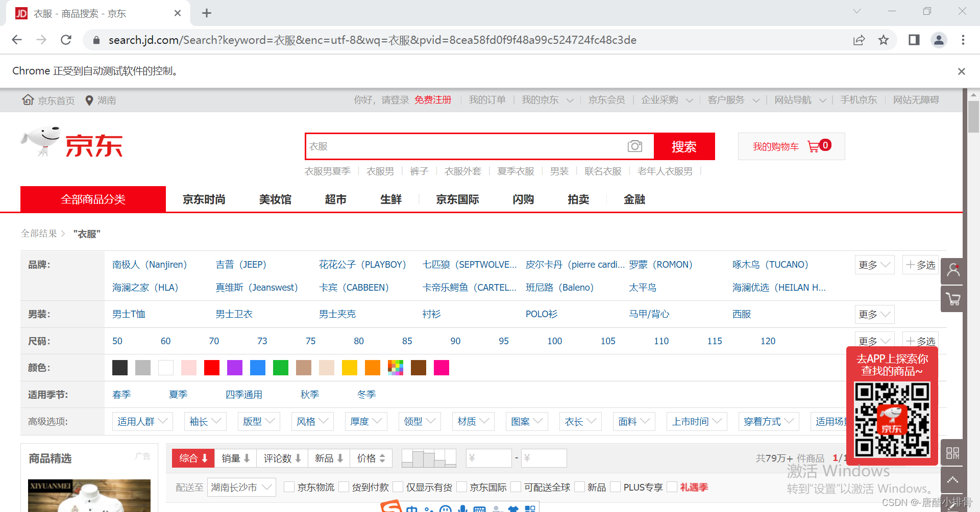Image resolution: width=980 pixels, height=512 pixels.
Task: Reload the page with the refresh icon
Action: [x=66, y=40]
